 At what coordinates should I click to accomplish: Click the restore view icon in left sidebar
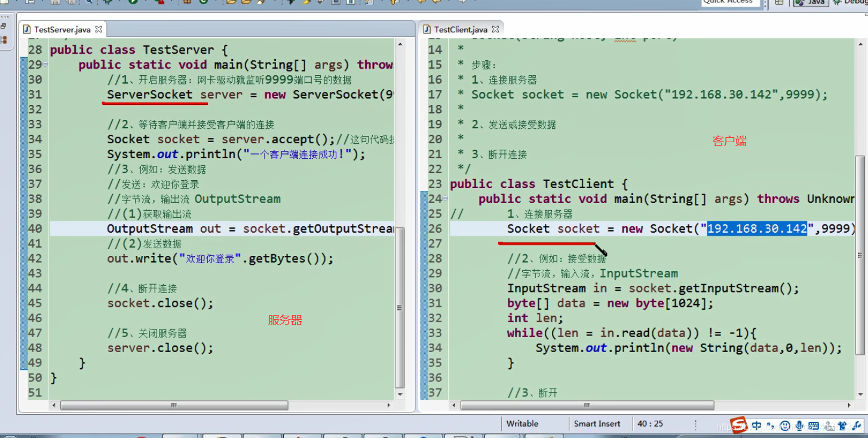coord(4,27)
